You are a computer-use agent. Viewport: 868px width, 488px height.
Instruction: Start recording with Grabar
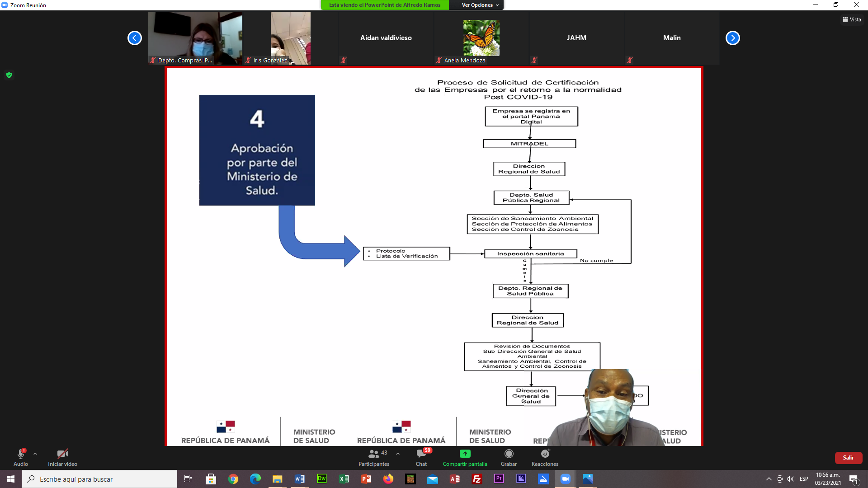coord(509,457)
